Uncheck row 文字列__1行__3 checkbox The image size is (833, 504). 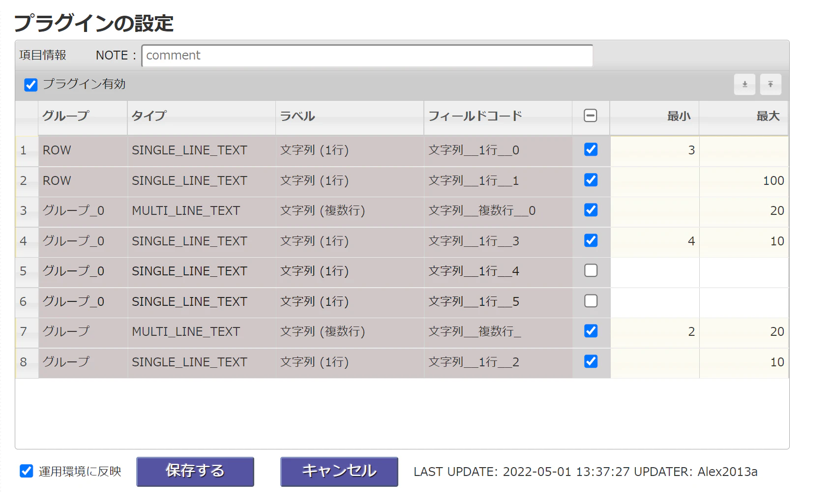(591, 240)
